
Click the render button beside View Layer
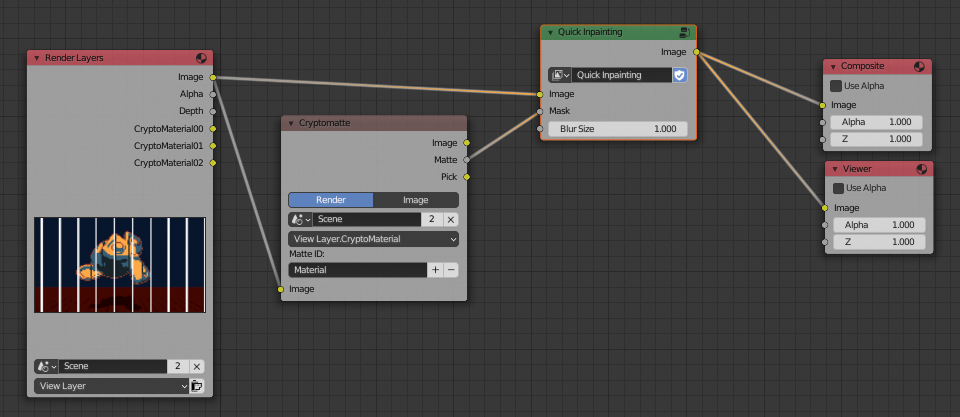click(x=197, y=385)
